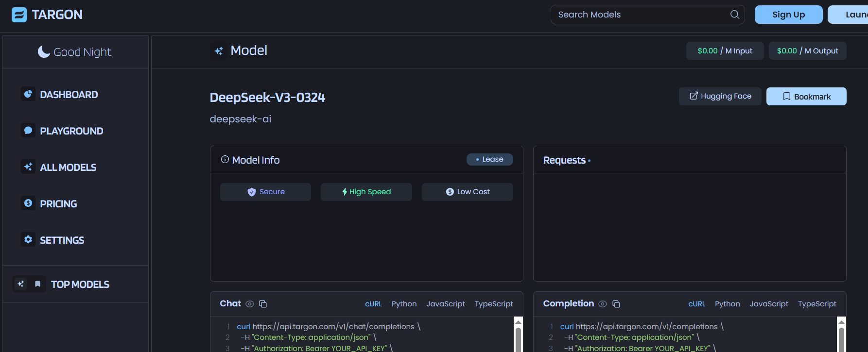Viewport: 868px width, 352px height.
Task: Go to ALL MODELS
Action: (68, 168)
